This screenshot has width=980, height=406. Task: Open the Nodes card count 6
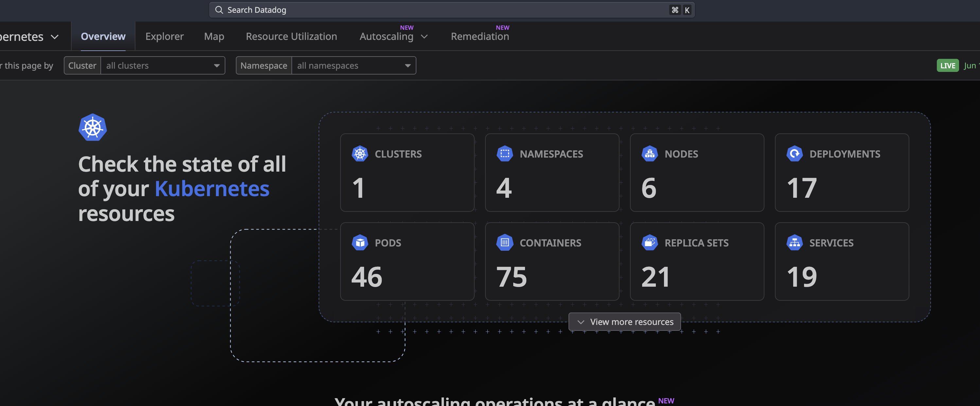click(x=649, y=188)
